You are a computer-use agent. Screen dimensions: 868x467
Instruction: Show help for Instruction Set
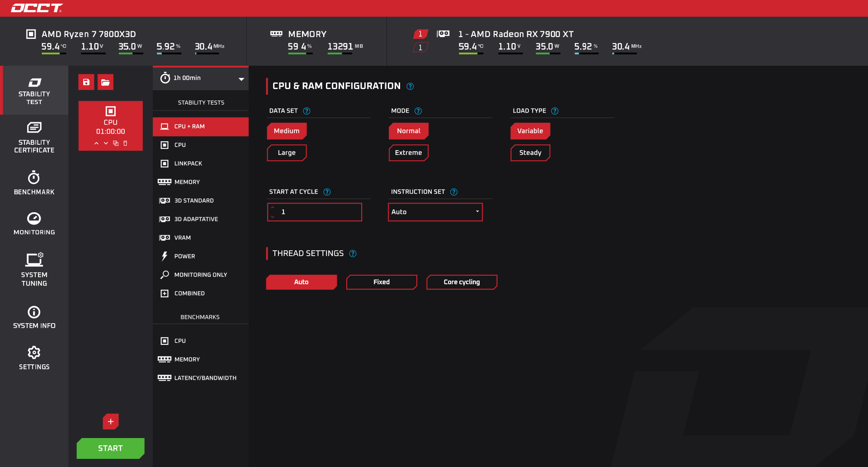454,192
